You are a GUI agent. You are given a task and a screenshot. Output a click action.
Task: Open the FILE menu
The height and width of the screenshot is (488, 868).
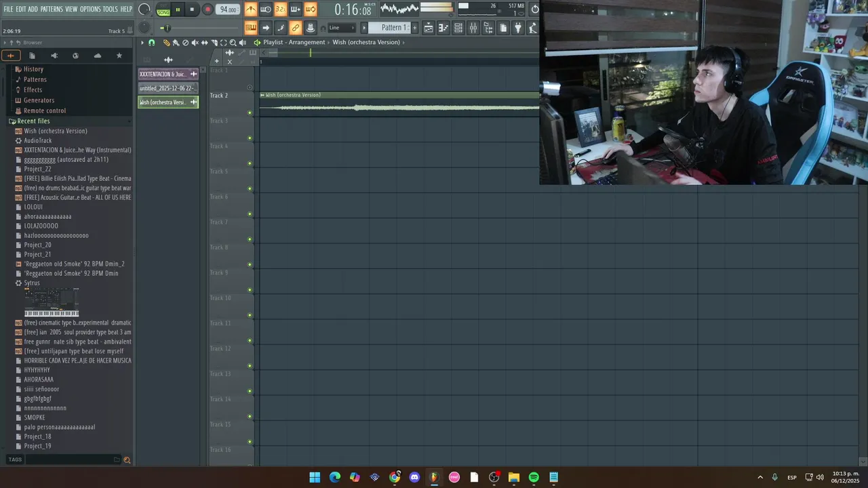point(8,9)
